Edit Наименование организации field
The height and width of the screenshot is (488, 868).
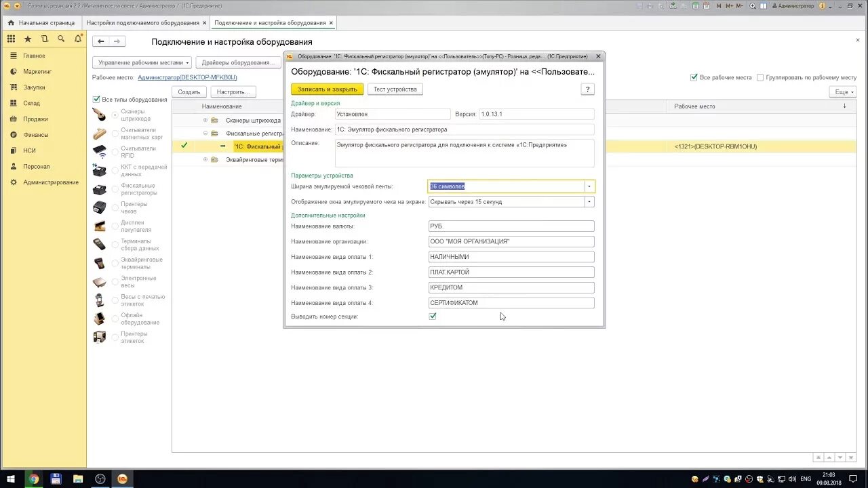tap(511, 241)
